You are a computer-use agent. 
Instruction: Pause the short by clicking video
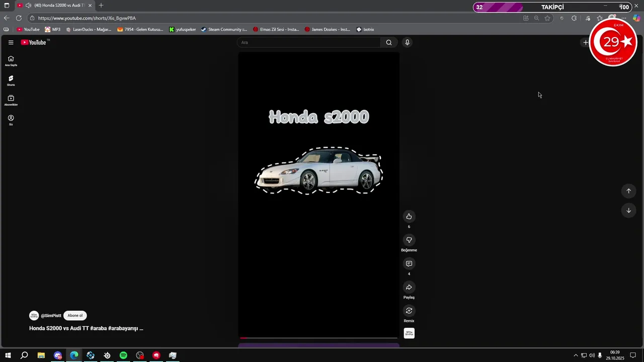pyautogui.click(x=318, y=195)
